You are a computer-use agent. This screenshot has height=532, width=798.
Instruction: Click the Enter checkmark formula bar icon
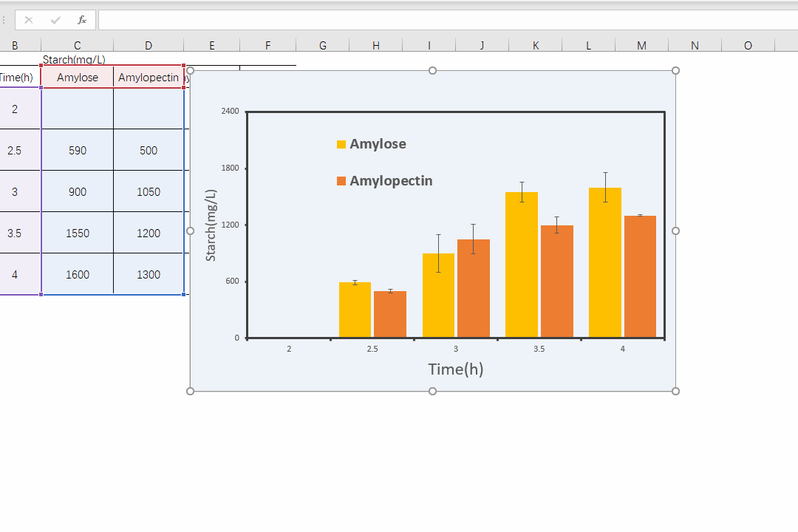55,21
